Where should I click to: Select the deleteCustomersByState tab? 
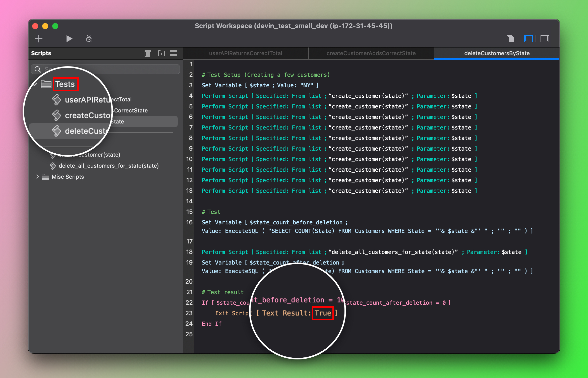[497, 53]
